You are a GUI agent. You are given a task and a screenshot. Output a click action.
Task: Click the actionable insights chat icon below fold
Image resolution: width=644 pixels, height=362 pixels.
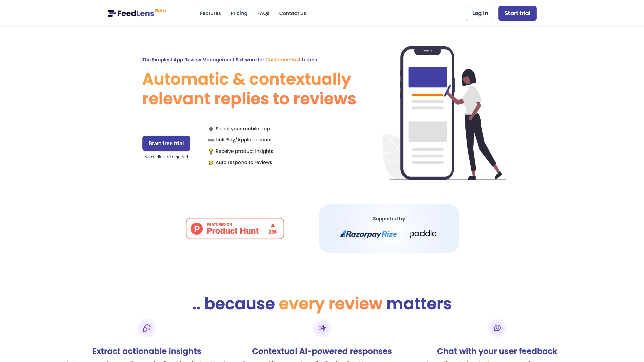146,328
